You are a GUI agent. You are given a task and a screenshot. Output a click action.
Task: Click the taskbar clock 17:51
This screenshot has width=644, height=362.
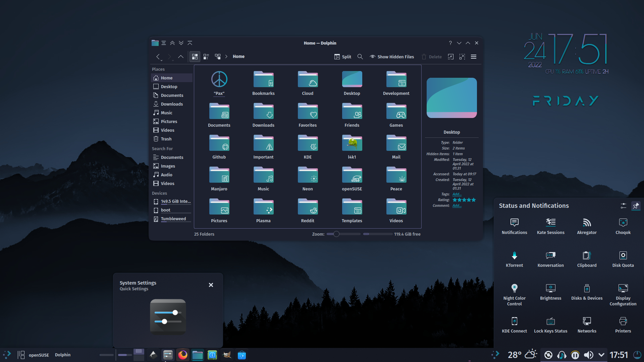pyautogui.click(x=619, y=355)
